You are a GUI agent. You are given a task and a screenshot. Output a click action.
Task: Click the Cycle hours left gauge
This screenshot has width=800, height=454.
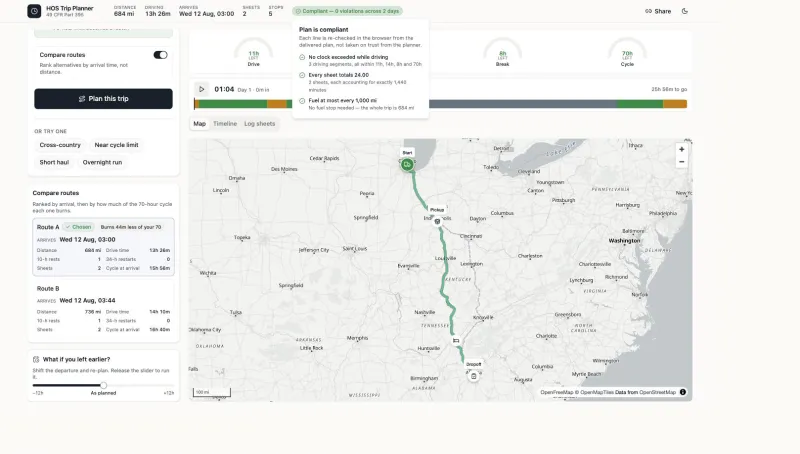click(627, 52)
